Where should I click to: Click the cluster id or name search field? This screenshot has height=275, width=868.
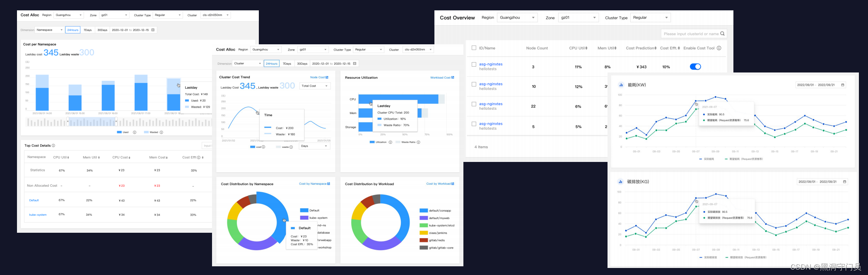pyautogui.click(x=694, y=34)
